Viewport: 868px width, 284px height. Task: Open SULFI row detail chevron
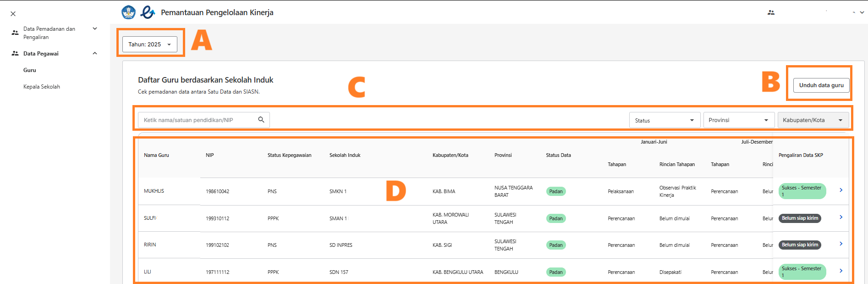pos(841,217)
